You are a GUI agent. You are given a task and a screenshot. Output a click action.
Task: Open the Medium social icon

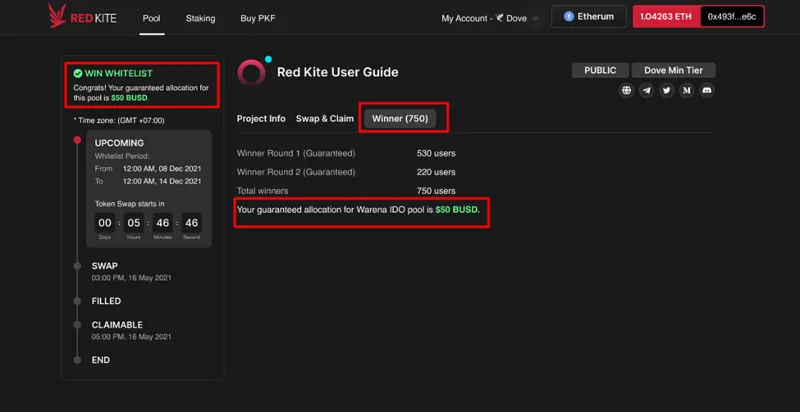[687, 90]
